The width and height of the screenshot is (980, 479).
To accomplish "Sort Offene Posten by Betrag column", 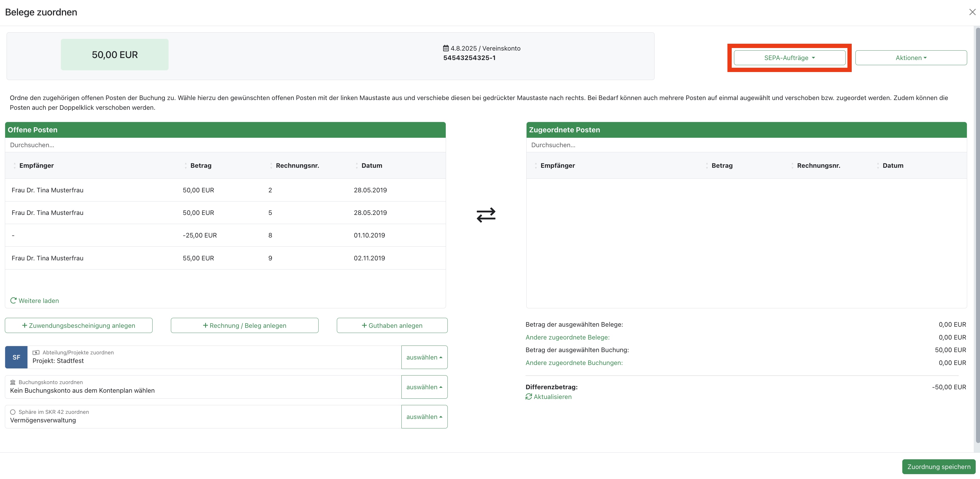I will click(x=201, y=165).
